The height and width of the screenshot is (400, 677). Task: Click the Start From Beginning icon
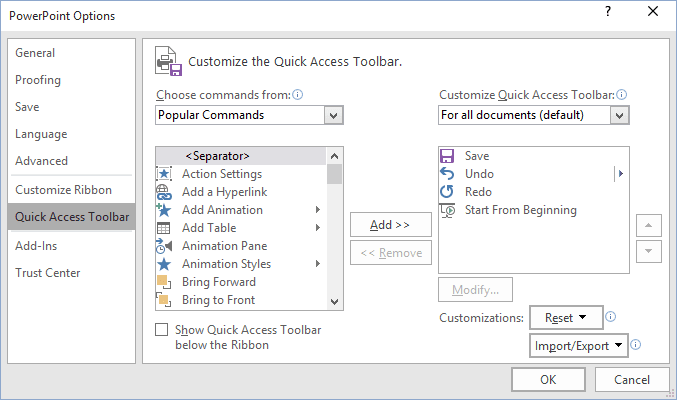coord(447,210)
